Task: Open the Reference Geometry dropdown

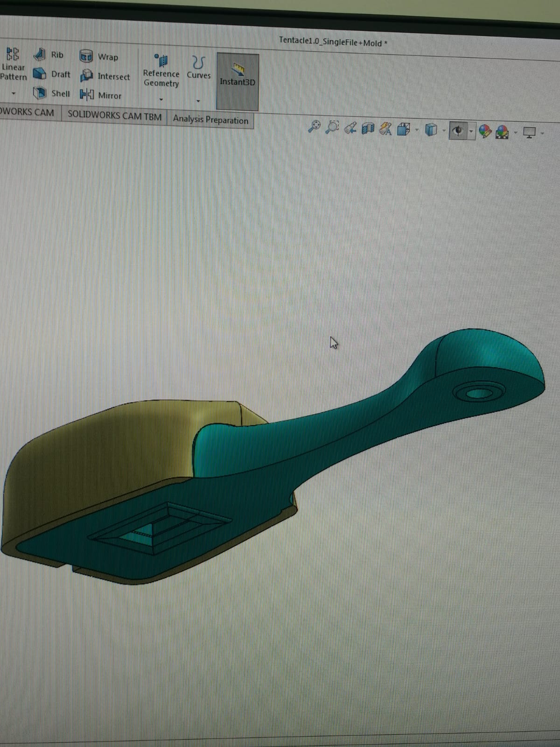Action: [x=161, y=99]
